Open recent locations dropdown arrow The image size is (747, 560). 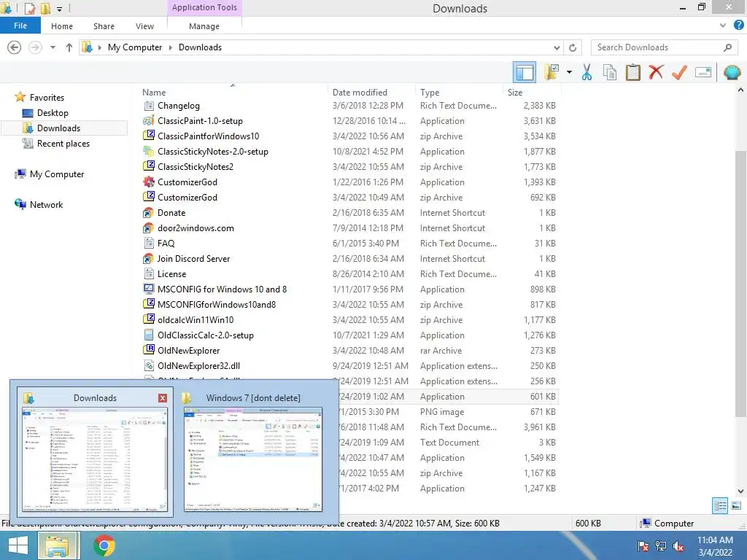tap(53, 47)
